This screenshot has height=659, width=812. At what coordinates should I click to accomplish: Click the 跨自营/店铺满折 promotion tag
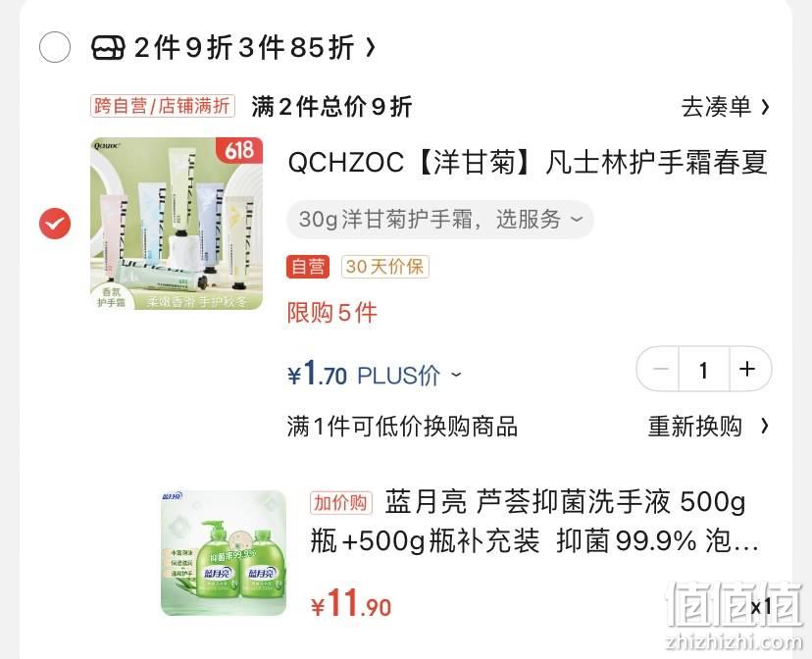coord(163,106)
